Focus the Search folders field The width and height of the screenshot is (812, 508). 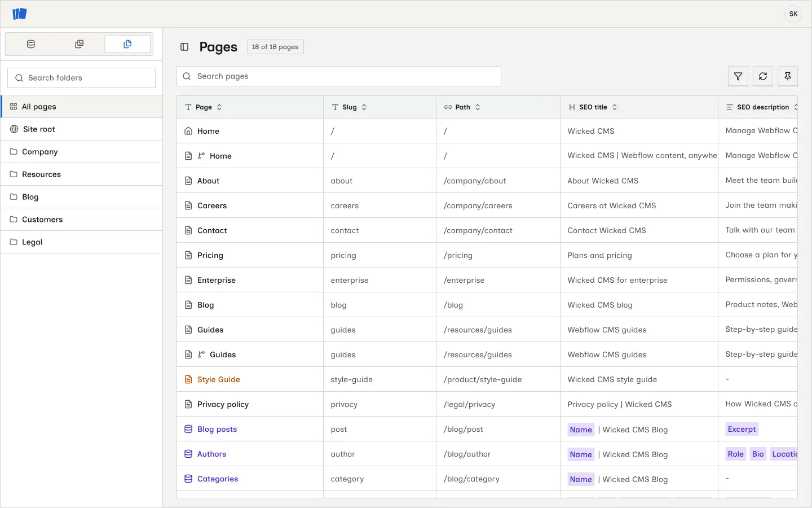(82, 78)
